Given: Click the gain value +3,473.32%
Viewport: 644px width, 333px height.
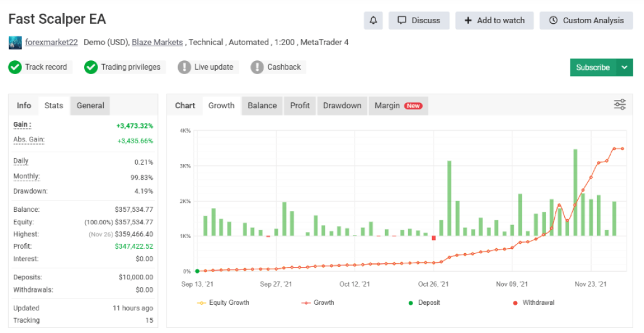Looking at the screenshot, I should pyautogui.click(x=135, y=126).
